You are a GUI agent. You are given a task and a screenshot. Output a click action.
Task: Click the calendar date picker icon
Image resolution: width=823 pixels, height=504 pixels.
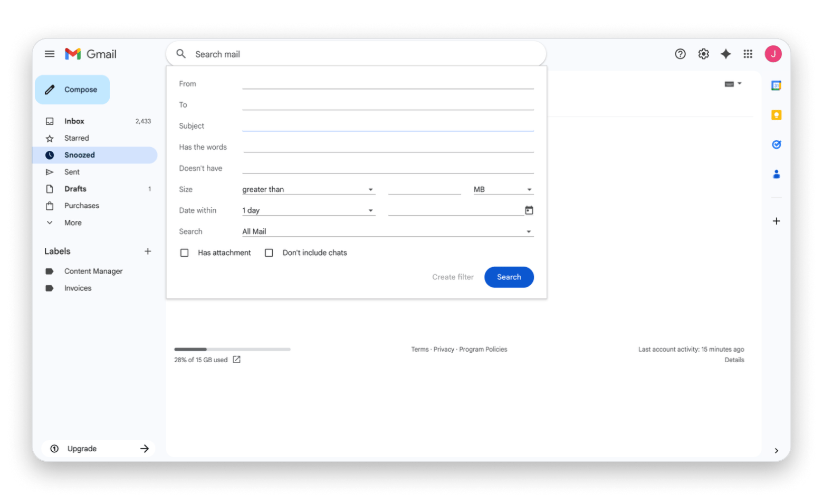click(529, 210)
